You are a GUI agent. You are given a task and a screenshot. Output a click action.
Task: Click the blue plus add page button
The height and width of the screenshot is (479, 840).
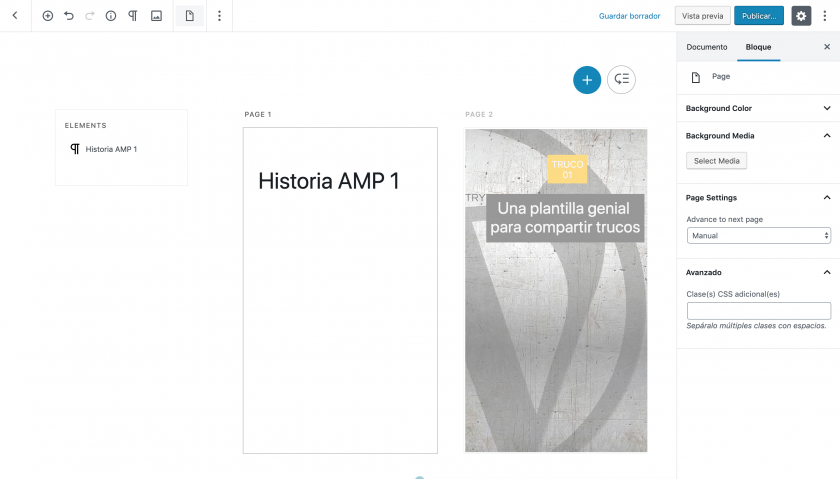587,80
